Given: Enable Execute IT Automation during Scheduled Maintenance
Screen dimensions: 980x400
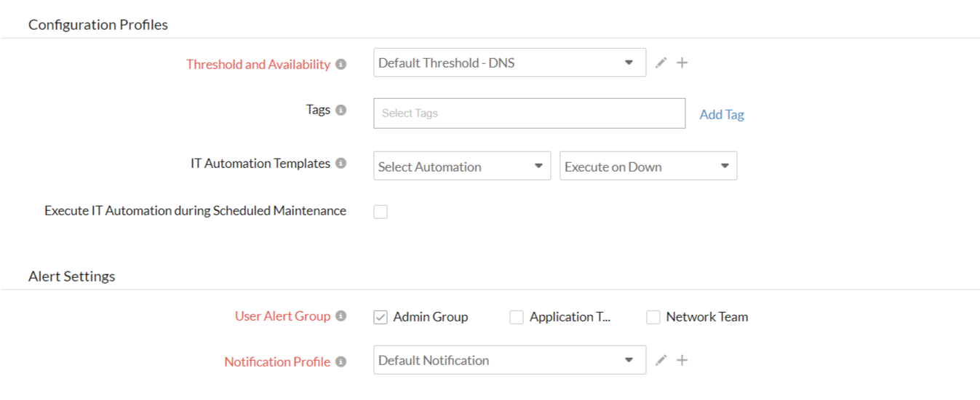Looking at the screenshot, I should pyautogui.click(x=381, y=212).
